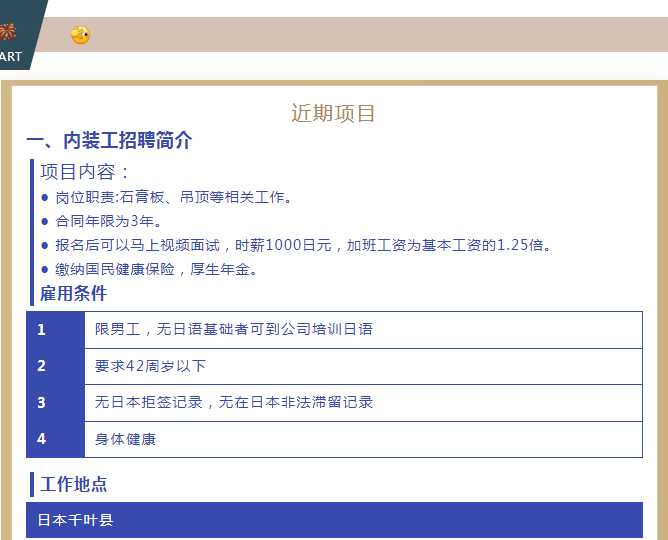The image size is (668, 540).
Task: Select the ART tab label
Action: 10,57
